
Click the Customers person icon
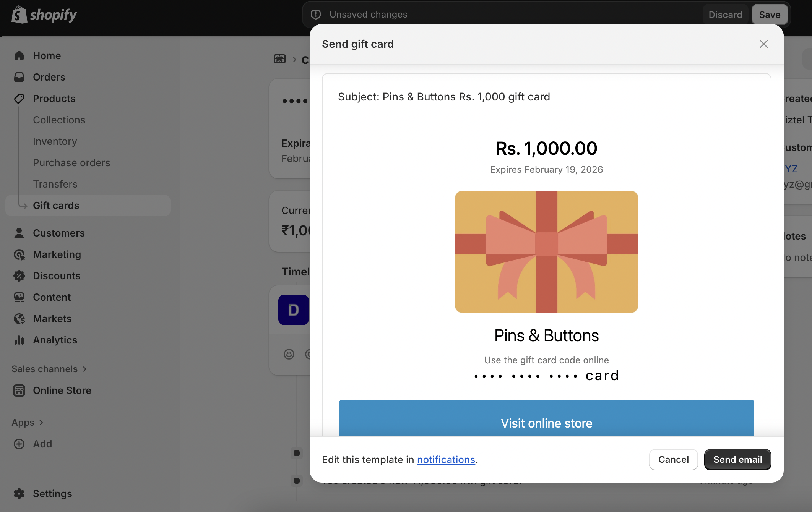19,233
